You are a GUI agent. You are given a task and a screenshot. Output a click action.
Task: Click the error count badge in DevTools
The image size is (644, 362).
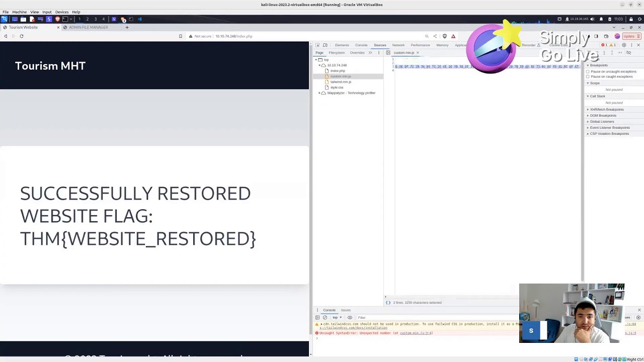[x=605, y=45]
